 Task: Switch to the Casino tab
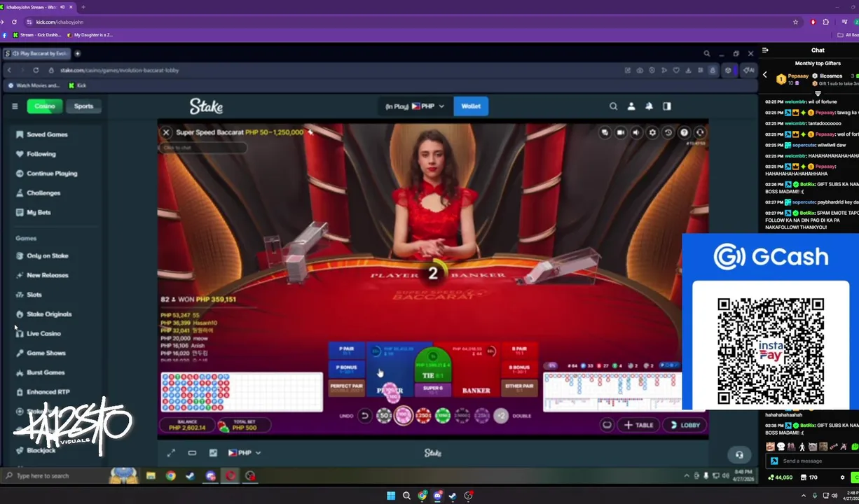point(45,106)
